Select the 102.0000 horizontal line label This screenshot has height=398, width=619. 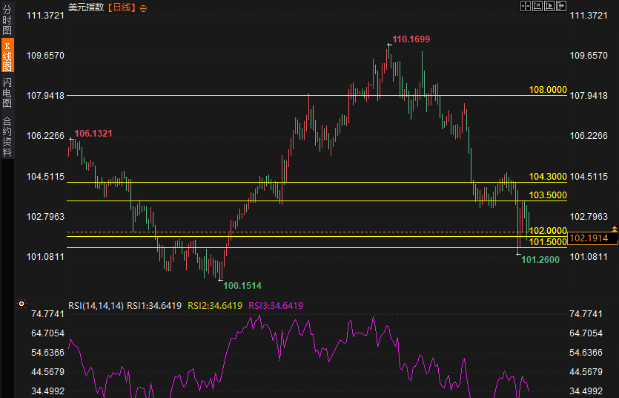548,231
